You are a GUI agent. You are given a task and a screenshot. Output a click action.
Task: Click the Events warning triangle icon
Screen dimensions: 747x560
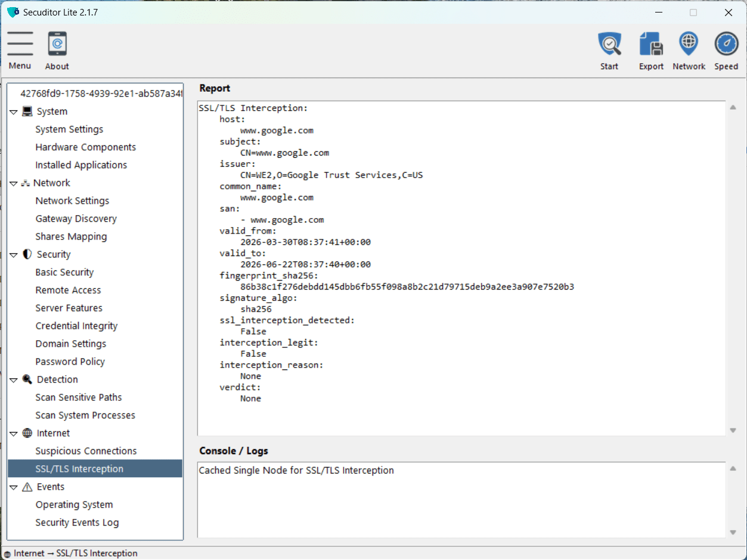(x=27, y=487)
